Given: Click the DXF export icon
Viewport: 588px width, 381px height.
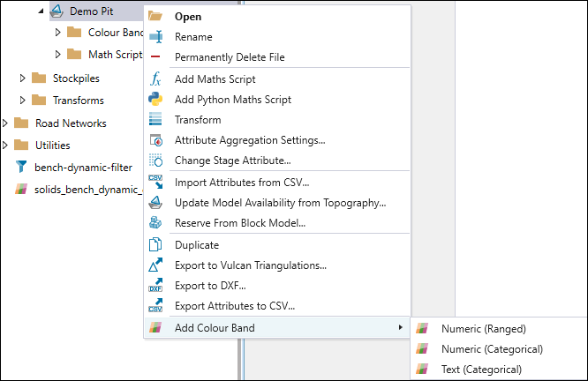Looking at the screenshot, I should pyautogui.click(x=155, y=286).
